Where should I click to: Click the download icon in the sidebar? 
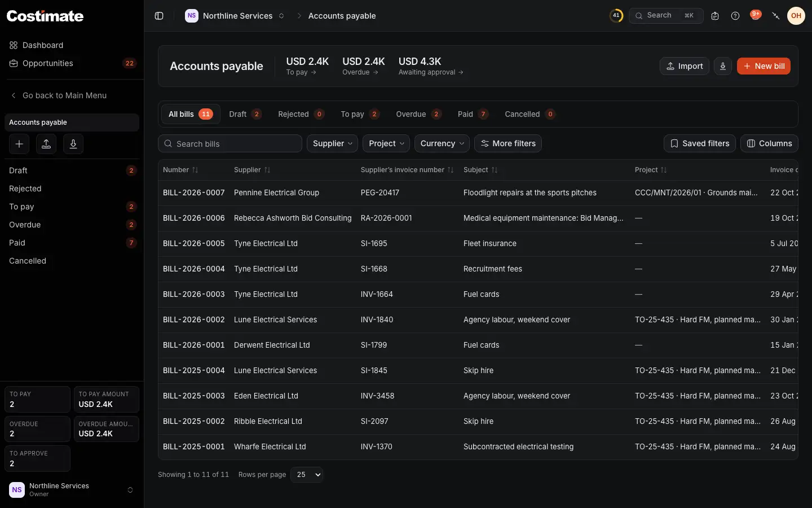pyautogui.click(x=73, y=144)
